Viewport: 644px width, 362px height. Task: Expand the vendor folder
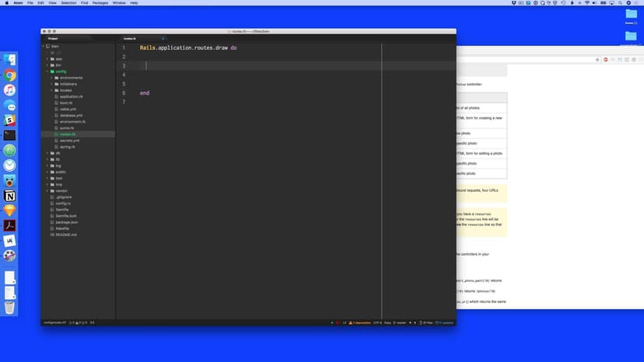[x=60, y=190]
